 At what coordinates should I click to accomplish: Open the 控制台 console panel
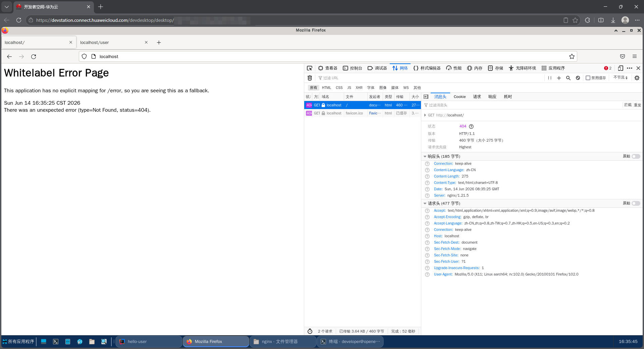(x=352, y=68)
